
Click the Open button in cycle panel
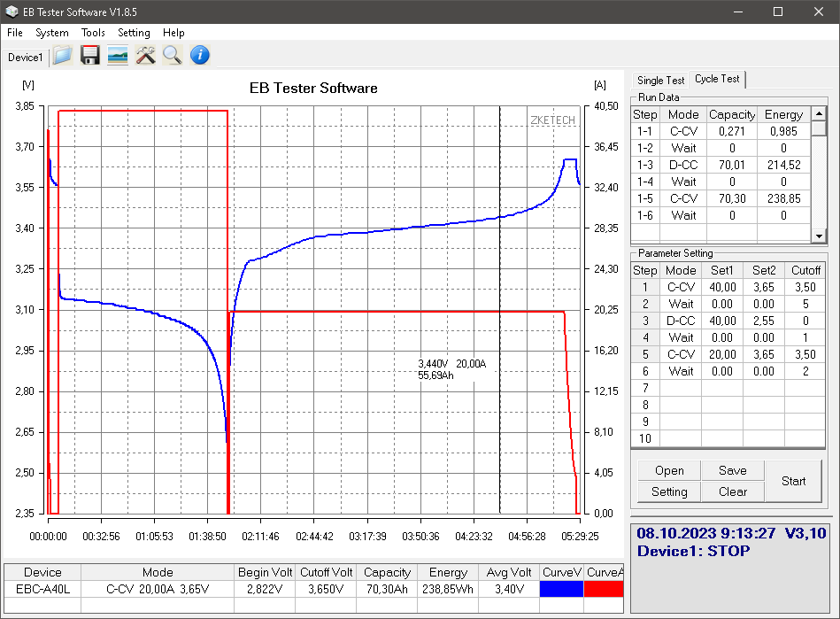pyautogui.click(x=669, y=470)
